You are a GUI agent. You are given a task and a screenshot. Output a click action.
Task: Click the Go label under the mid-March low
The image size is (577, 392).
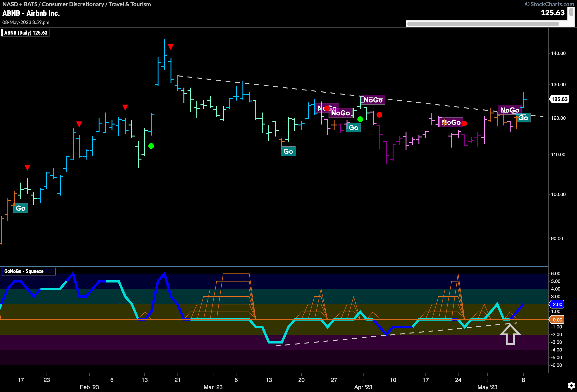pos(288,151)
